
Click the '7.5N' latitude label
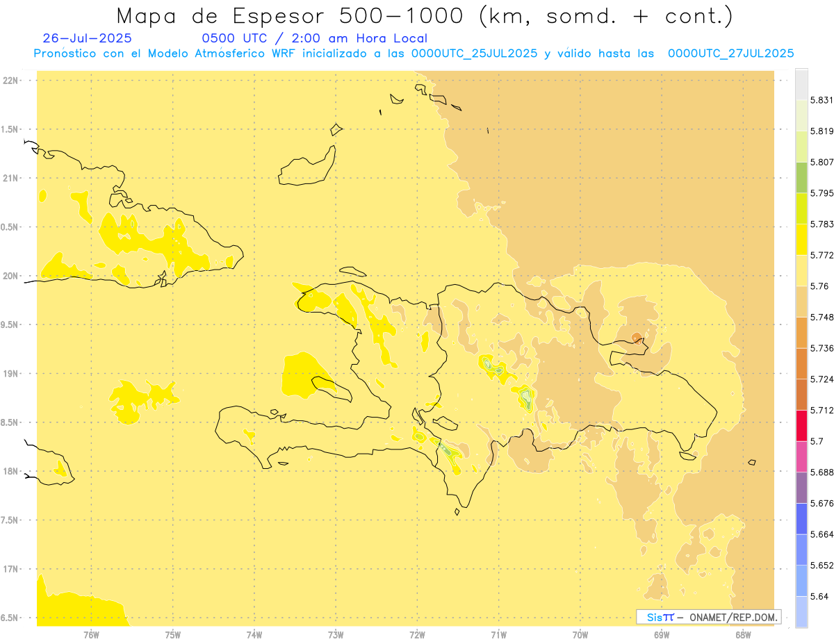click(10, 520)
